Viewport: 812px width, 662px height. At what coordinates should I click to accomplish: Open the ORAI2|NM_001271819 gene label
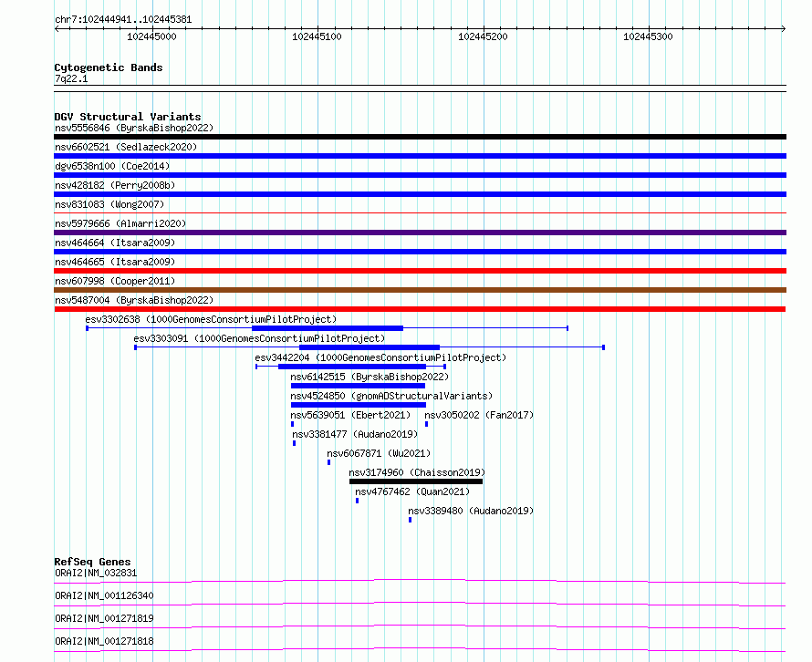[104, 618]
